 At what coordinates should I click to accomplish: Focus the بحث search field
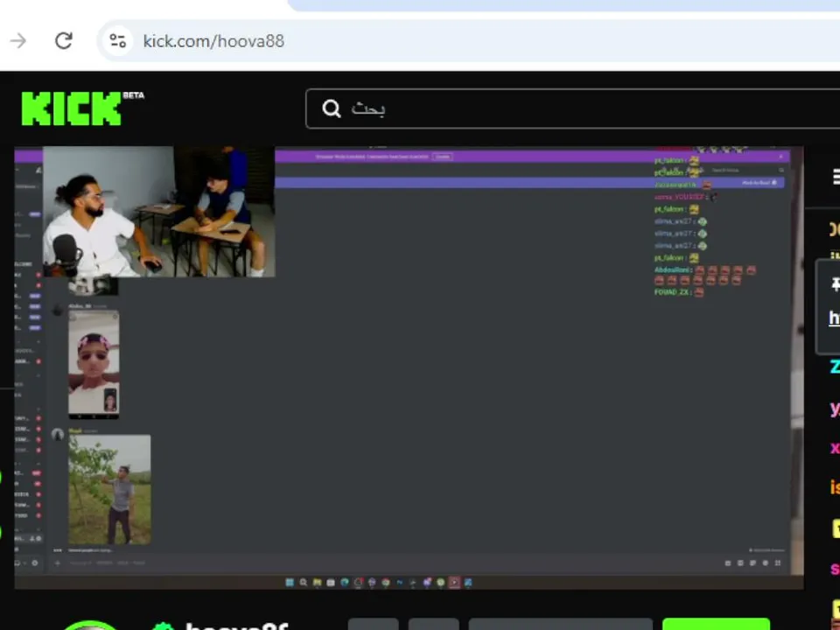click(x=572, y=108)
